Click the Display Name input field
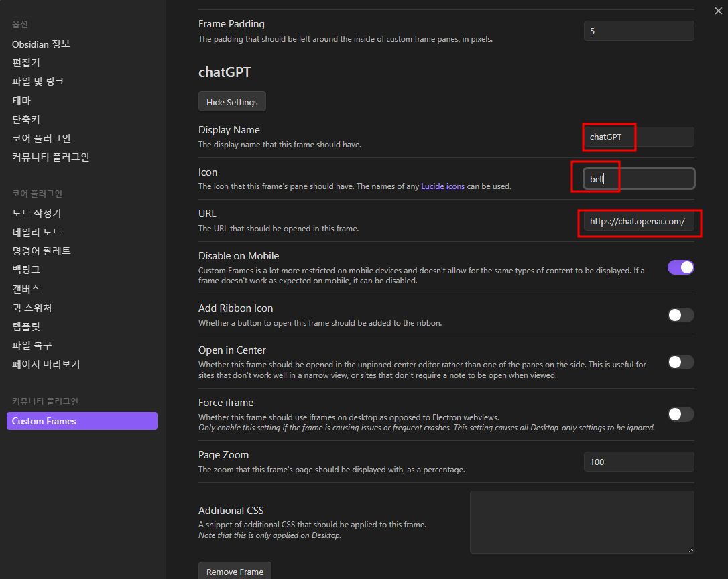 point(639,137)
